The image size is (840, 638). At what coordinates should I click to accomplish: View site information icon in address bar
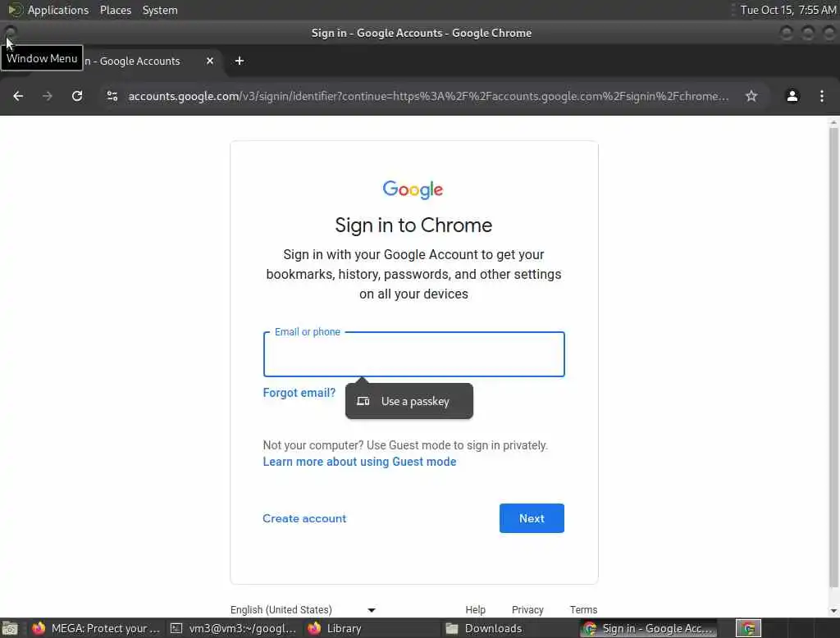tap(112, 96)
